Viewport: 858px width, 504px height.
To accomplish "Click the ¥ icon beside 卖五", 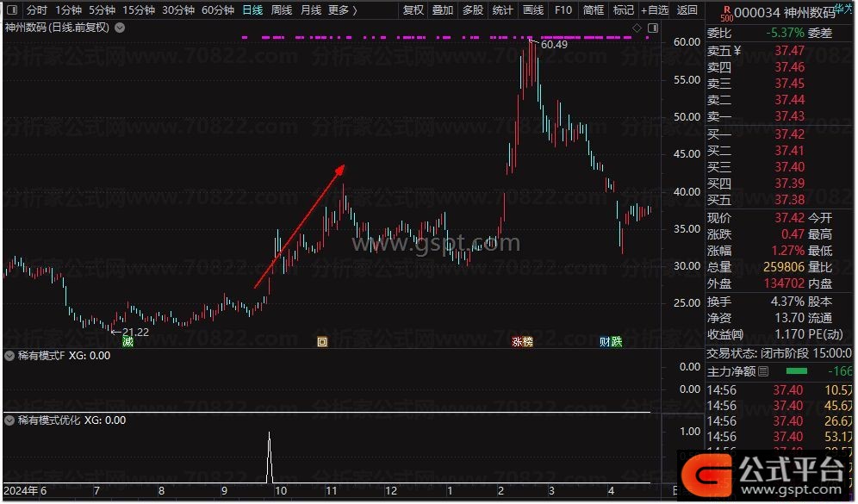I will [x=737, y=51].
